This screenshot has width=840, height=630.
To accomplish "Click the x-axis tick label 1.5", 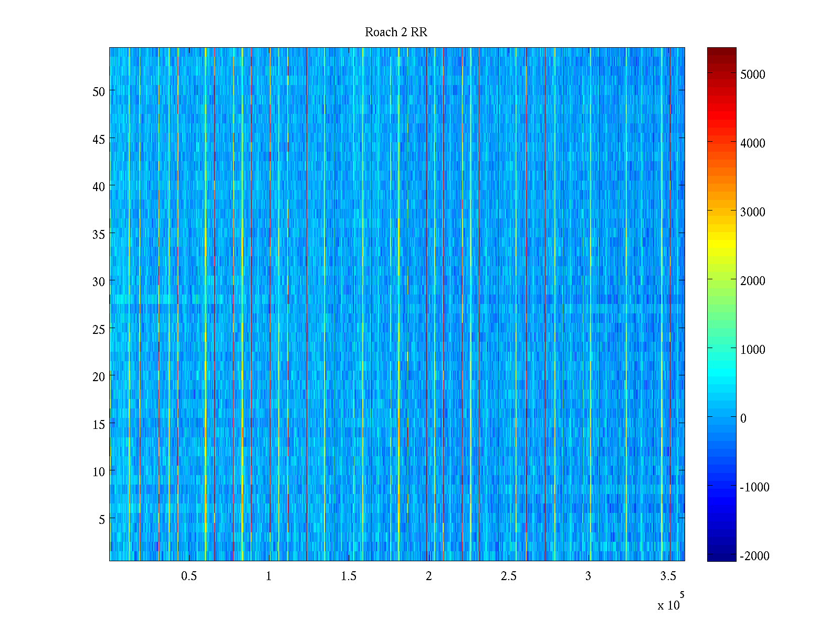I will click(349, 576).
